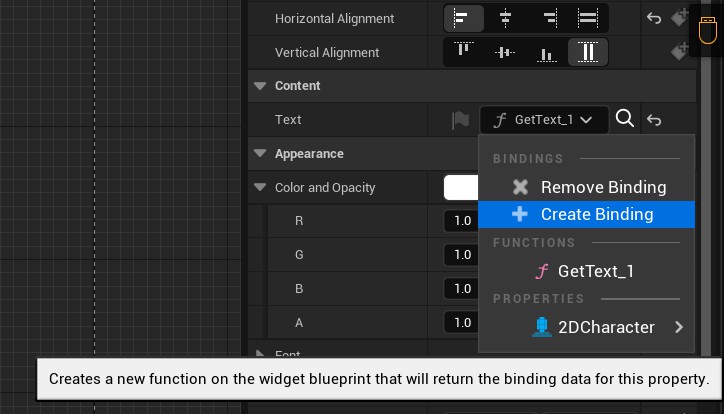Click the magnifier icon beside GetText_1 binding
The height and width of the screenshot is (414, 724).
coord(625,119)
